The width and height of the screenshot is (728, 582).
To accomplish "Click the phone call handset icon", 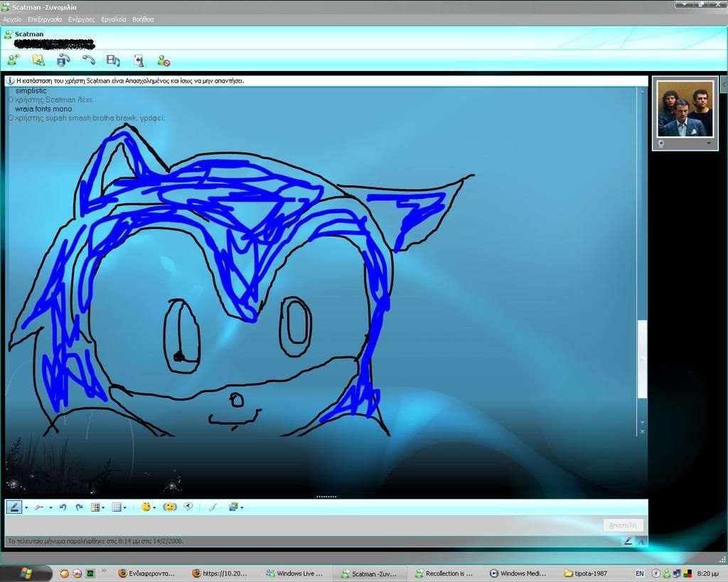I will 88,60.
